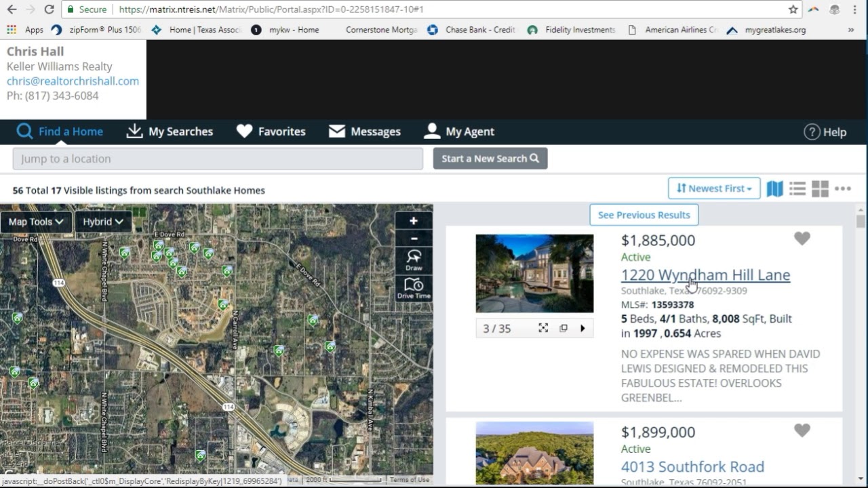Click the browser back arrow
This screenshot has height=488, width=868.
click(x=12, y=9)
